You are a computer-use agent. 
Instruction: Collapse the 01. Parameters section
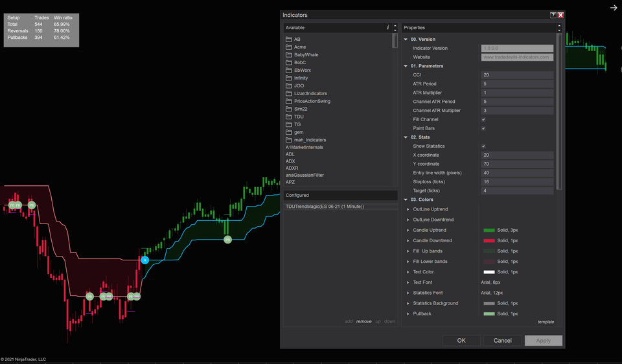pyautogui.click(x=406, y=66)
